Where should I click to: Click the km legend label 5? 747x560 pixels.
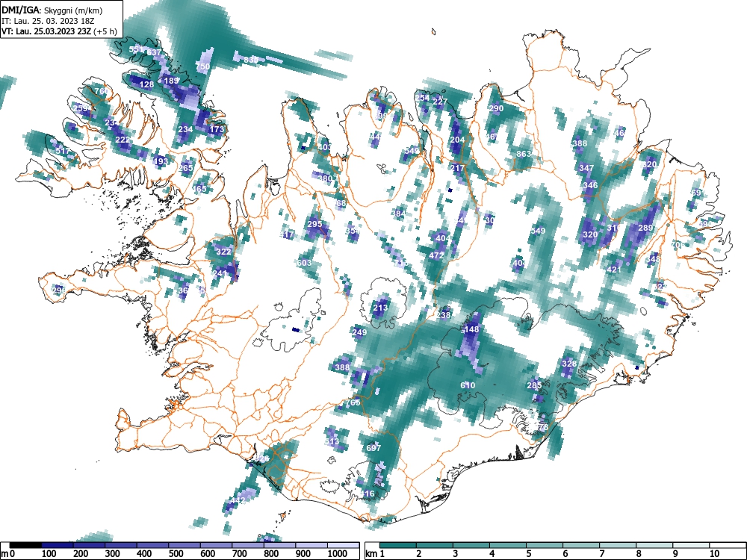click(x=528, y=554)
